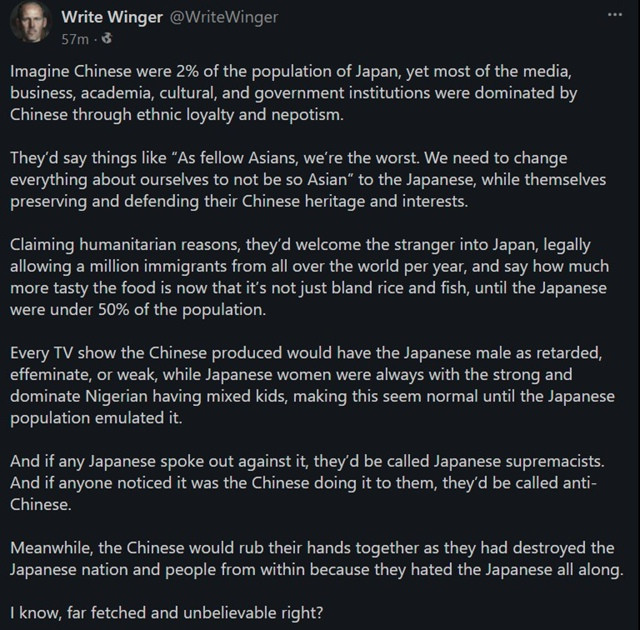Image resolution: width=640 pixels, height=630 pixels.
Task: Click the paragraph beginning "And if any"
Action: click(x=307, y=483)
